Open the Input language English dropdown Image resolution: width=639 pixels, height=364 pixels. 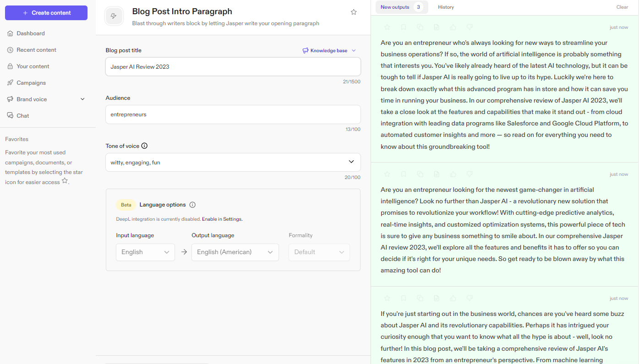point(145,252)
